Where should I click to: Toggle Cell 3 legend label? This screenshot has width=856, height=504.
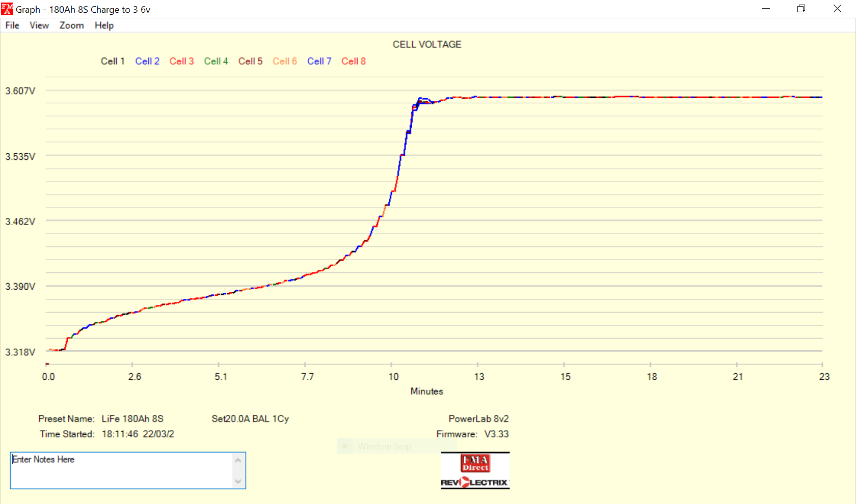click(181, 61)
